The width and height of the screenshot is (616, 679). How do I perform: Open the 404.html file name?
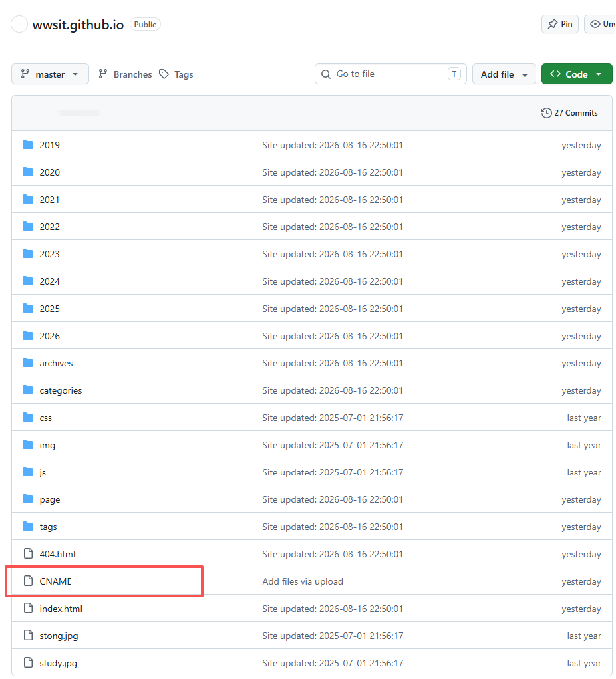coord(57,554)
